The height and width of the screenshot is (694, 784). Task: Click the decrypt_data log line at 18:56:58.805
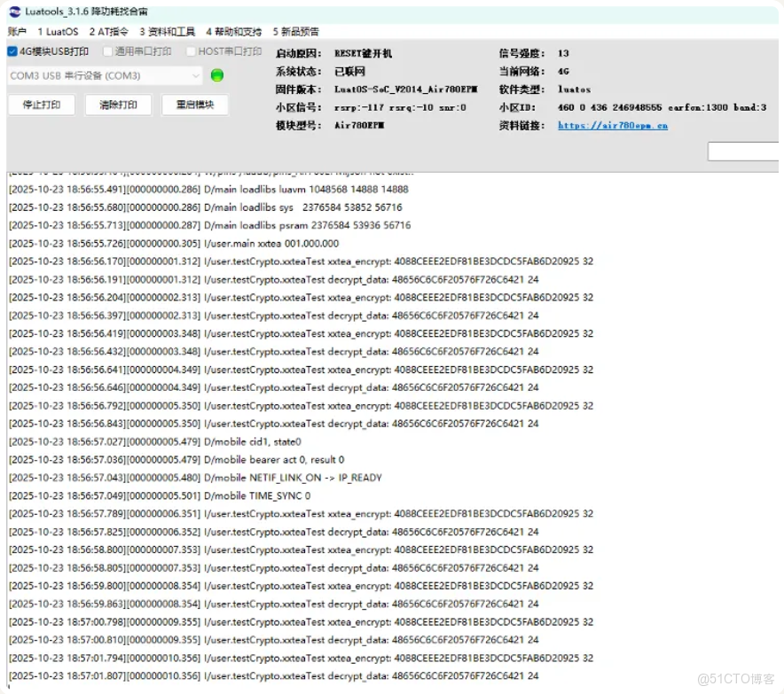(x=274, y=568)
